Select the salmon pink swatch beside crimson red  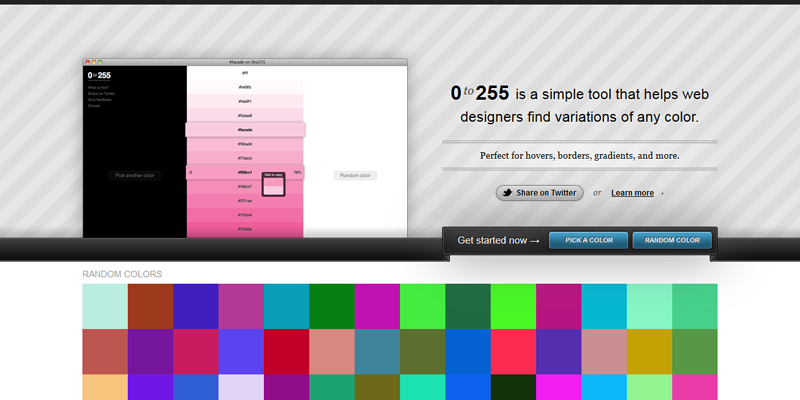pyautogui.click(x=332, y=352)
